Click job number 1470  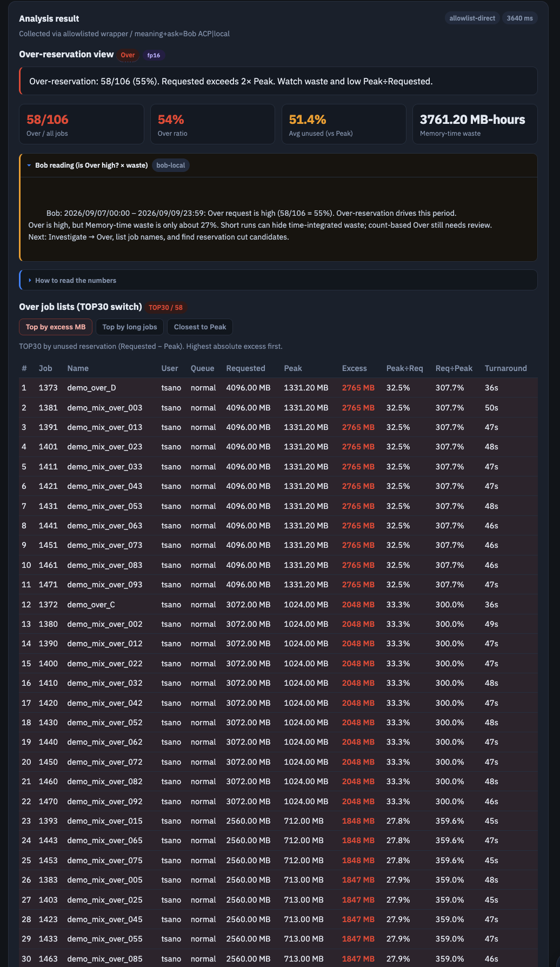click(x=48, y=802)
